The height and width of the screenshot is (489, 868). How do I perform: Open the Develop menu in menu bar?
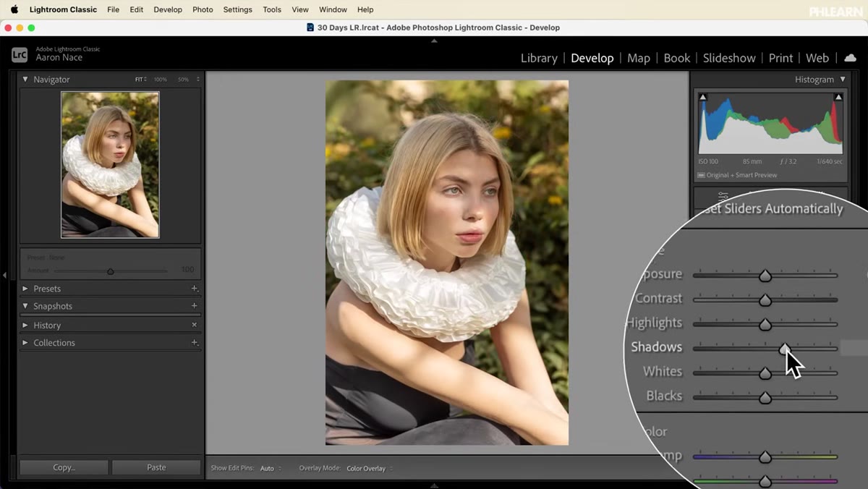tap(168, 9)
